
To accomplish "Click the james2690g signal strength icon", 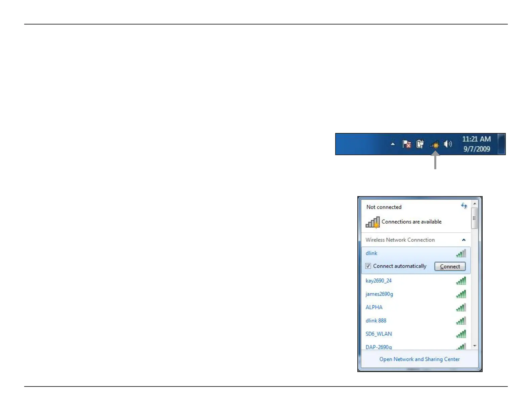I will click(461, 294).
